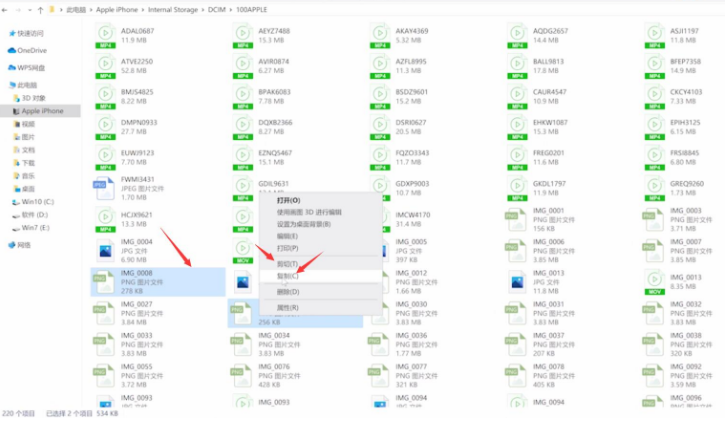Screen dimensions: 726x423
Task: Click the ADAL0687 MP4 video icon
Action: (x=104, y=37)
